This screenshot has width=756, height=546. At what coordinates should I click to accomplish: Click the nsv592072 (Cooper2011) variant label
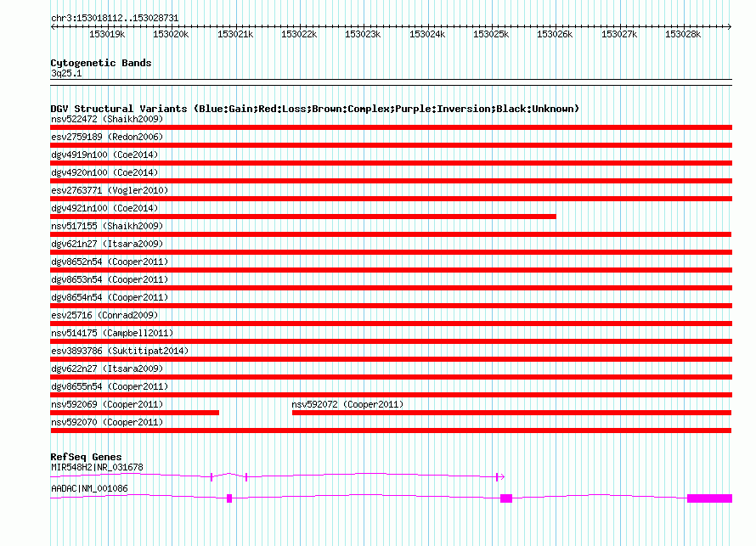tap(347, 404)
